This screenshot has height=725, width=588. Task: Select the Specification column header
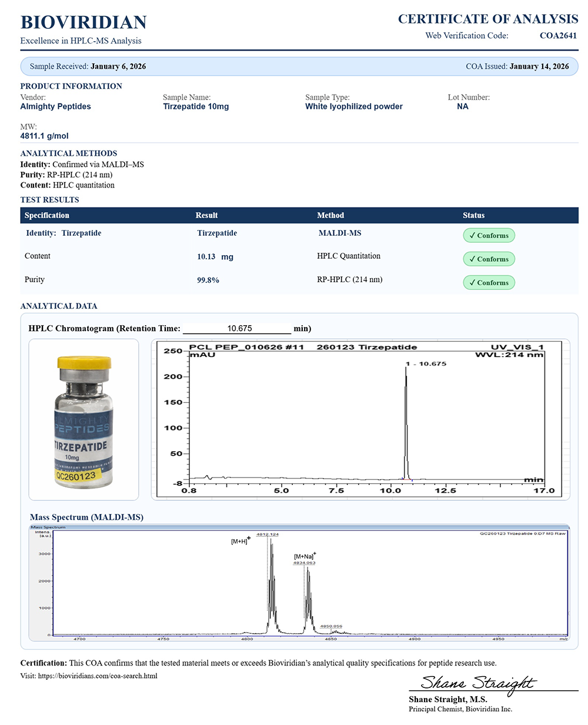tap(47, 216)
